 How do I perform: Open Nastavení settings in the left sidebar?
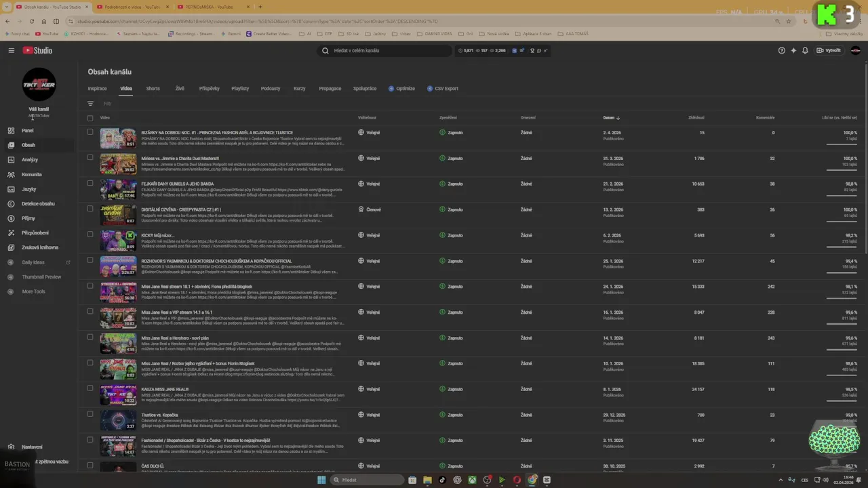point(31,447)
